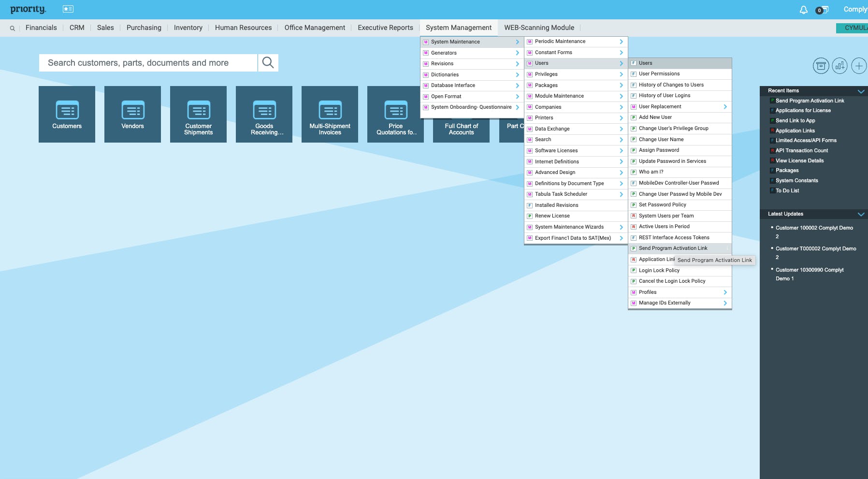The image size is (868, 479).
Task: Expand the User Replacement submenu arrow
Action: pos(725,107)
